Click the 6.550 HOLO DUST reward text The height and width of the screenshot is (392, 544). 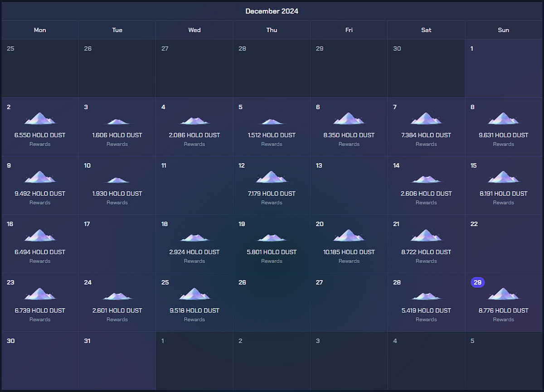coord(40,135)
